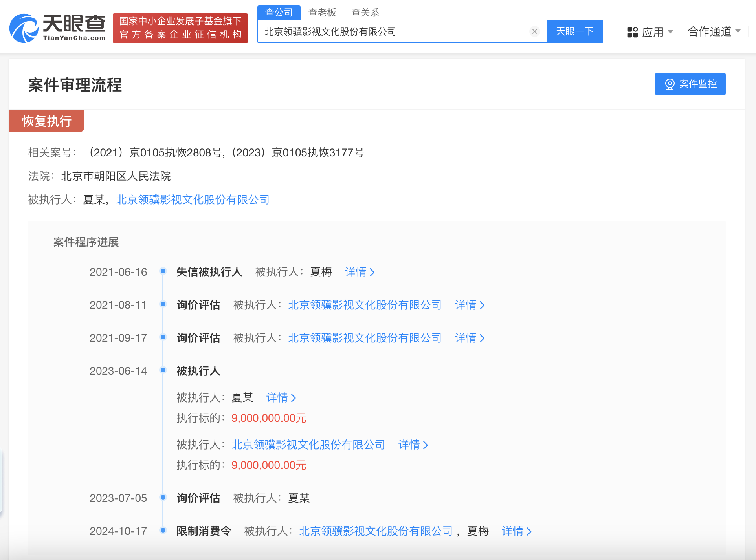Click the date 2023-07-05

click(118, 498)
